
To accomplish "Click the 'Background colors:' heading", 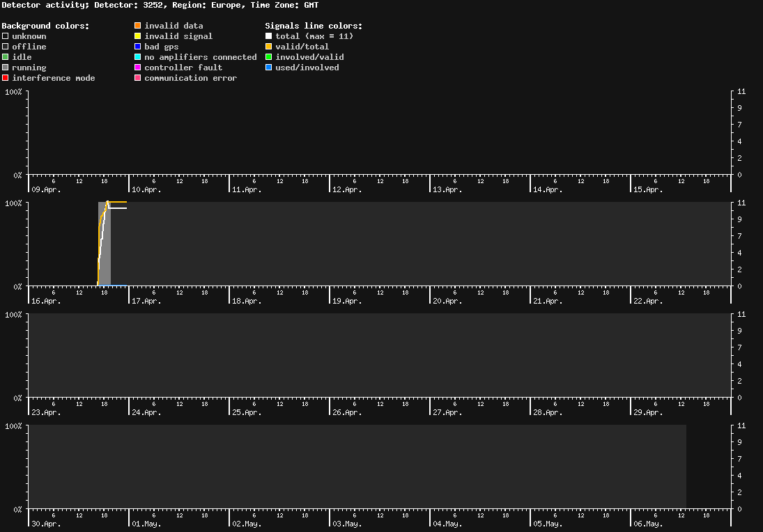I will [x=46, y=26].
